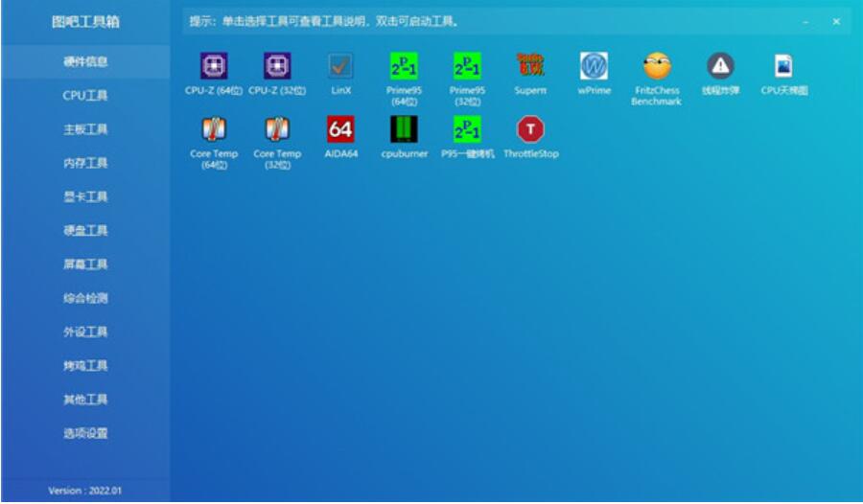Open the 内存工具 sidebar category
This screenshot has width=863, height=504.
[85, 163]
